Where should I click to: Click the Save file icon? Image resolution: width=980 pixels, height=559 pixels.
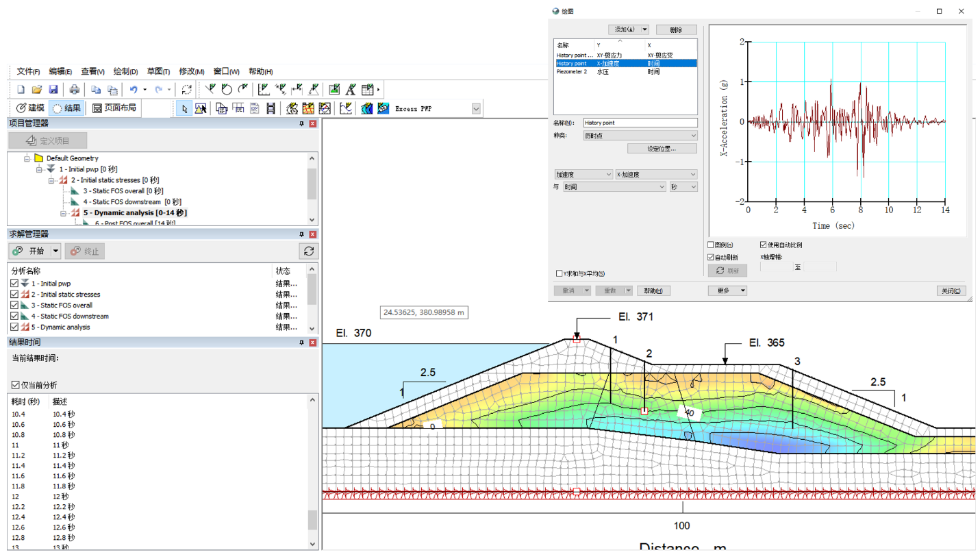[53, 89]
